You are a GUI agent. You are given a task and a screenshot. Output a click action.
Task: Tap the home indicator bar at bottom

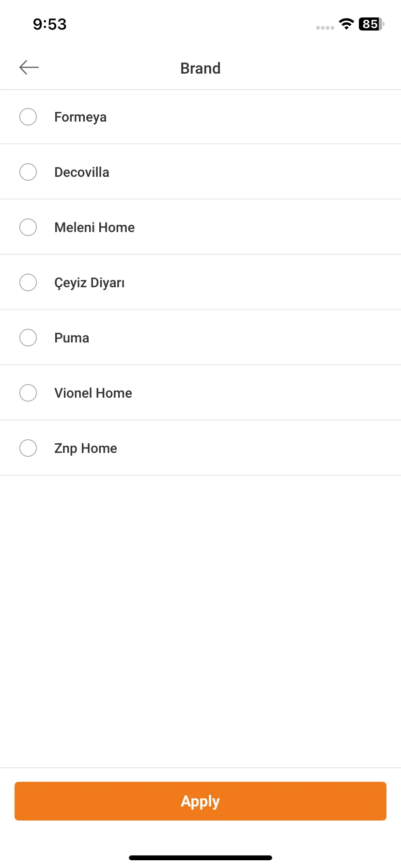tap(200, 858)
